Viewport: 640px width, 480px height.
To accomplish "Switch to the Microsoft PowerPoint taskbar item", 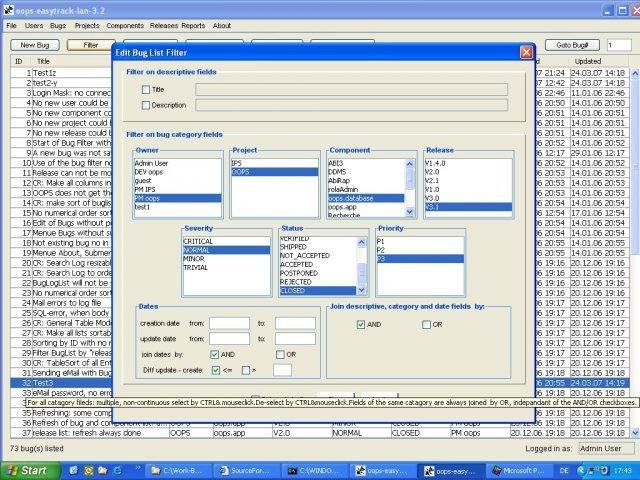I will (519, 471).
